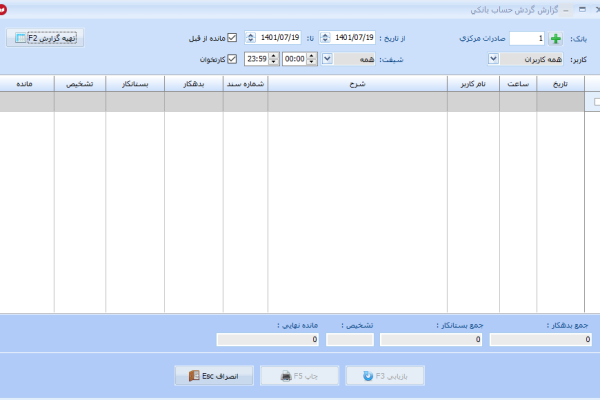Click the تاریخ column header

tap(561, 84)
